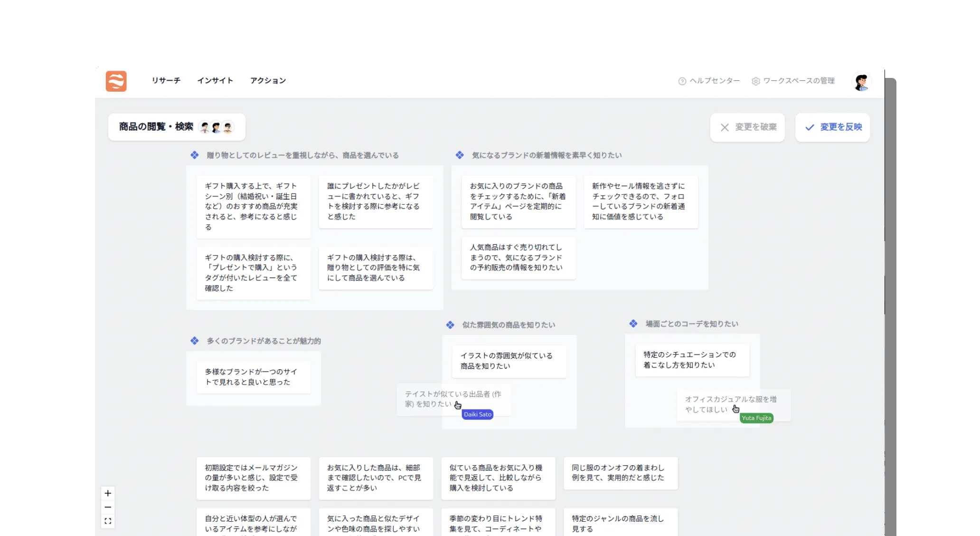Select group title 似た雰囲気の商品を知りたい

(x=509, y=325)
